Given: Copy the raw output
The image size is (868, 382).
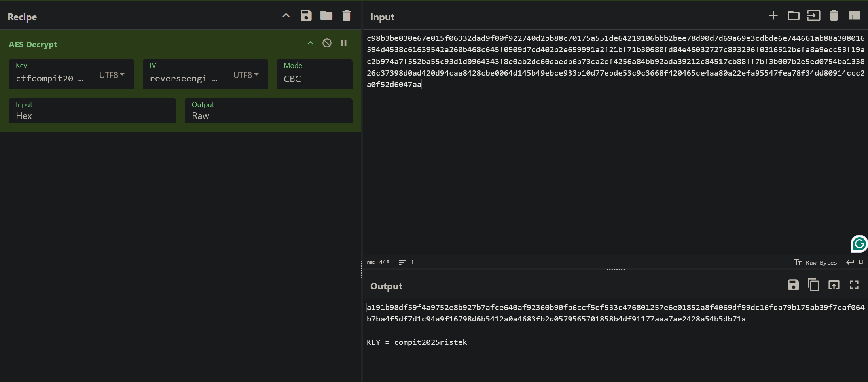Looking at the screenshot, I should [814, 285].
